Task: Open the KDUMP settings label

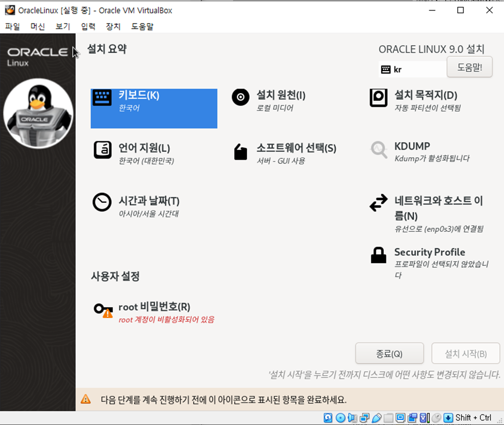Action: pyautogui.click(x=412, y=146)
